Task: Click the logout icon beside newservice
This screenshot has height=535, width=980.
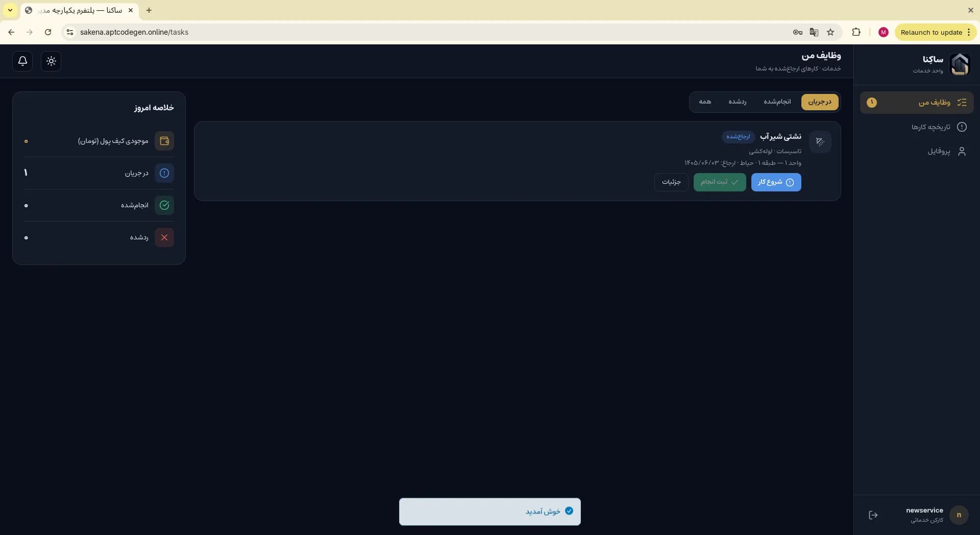Action: pos(873,515)
